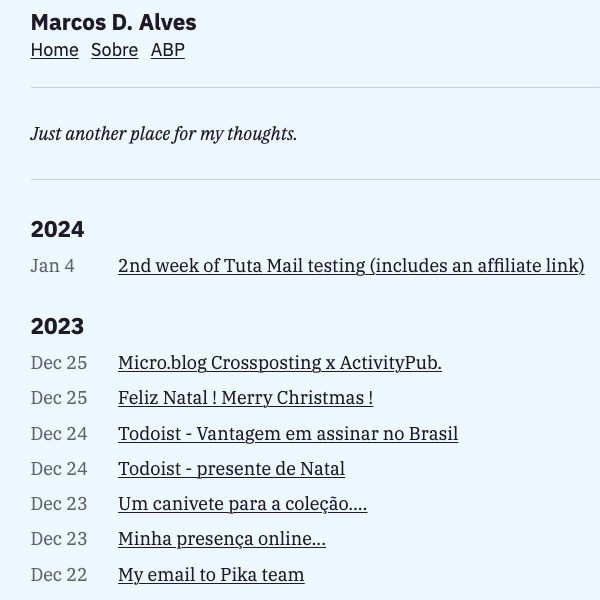Read the Micro.blog Crossposting x ActivityPub post
Image resolution: width=600 pixels, height=600 pixels.
[x=279, y=363]
